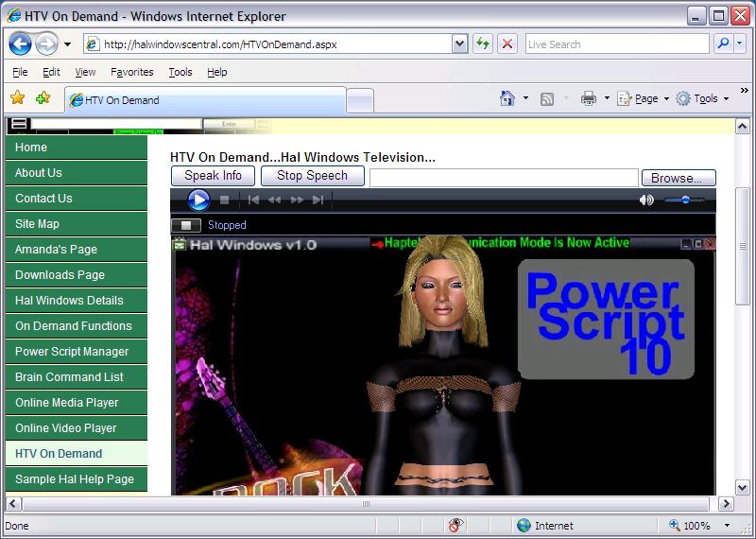Click the media player volume slider
The width and height of the screenshot is (756, 539).
(684, 200)
